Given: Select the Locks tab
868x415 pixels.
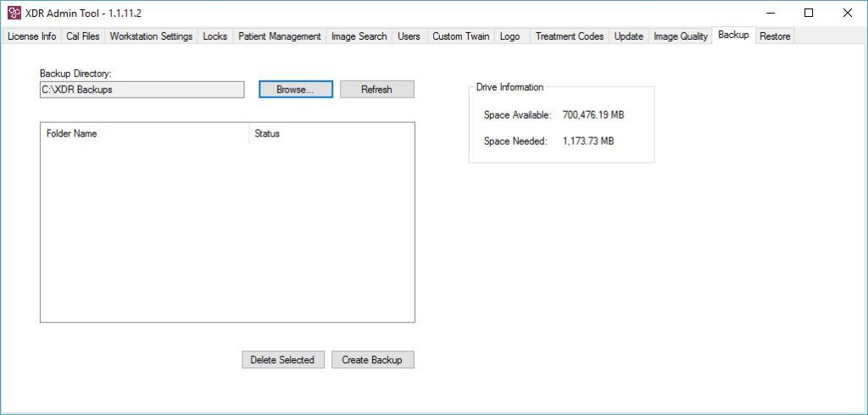Looking at the screenshot, I should [x=214, y=36].
